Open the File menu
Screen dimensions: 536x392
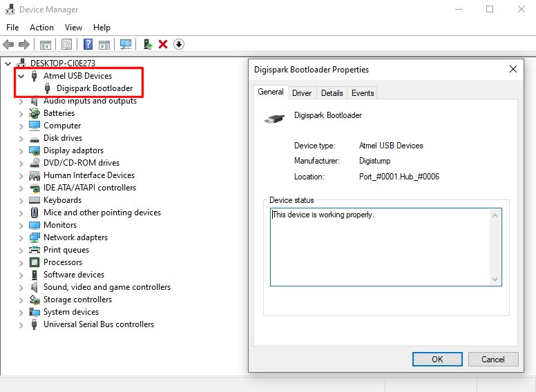(x=12, y=28)
